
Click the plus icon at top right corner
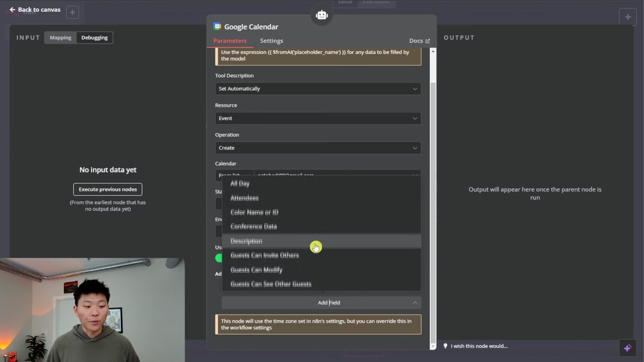pos(628,17)
